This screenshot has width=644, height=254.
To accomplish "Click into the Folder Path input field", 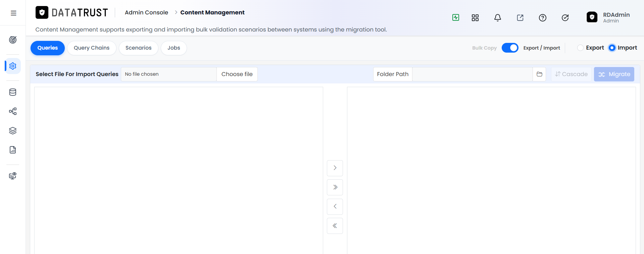I will 473,74.
